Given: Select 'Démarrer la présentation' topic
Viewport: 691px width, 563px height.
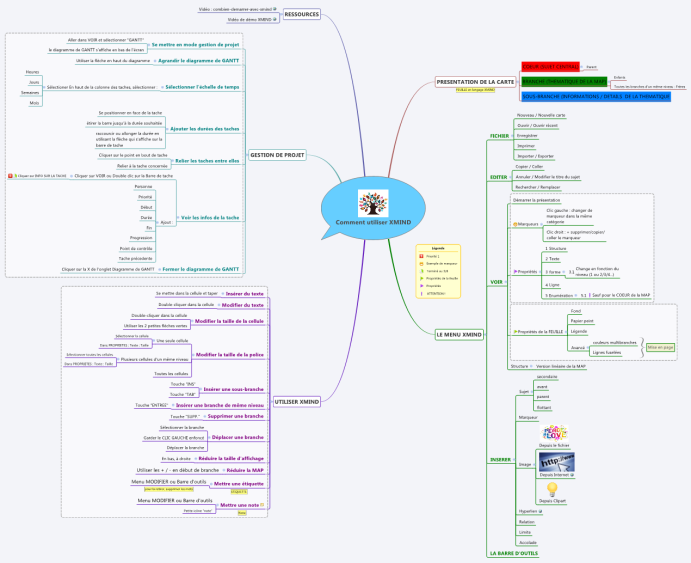Looking at the screenshot, I should pos(536,200).
